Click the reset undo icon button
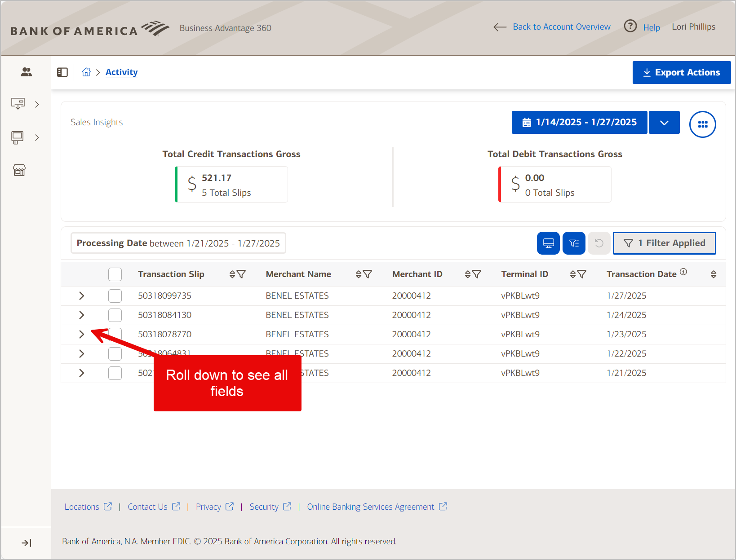The height and width of the screenshot is (560, 736). [599, 243]
